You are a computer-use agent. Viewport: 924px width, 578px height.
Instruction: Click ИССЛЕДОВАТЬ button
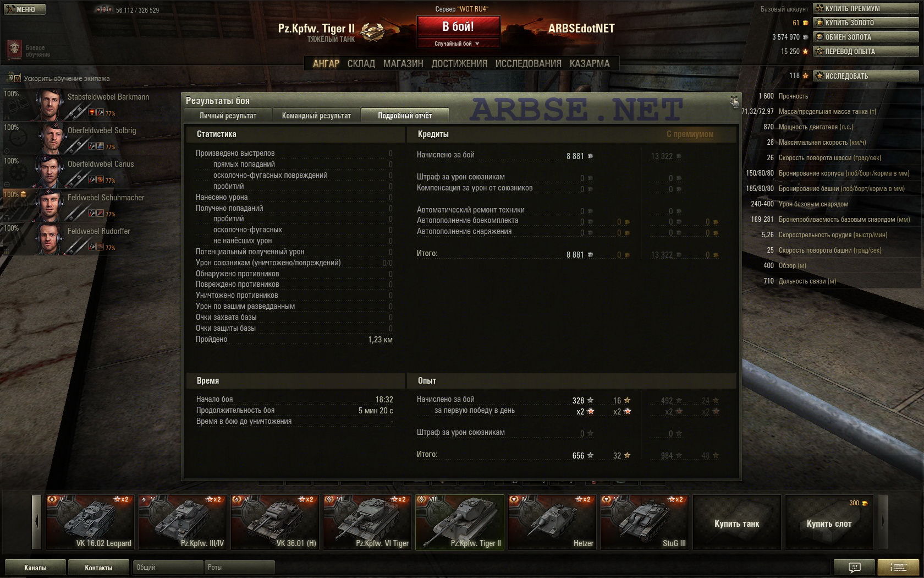[x=866, y=76]
